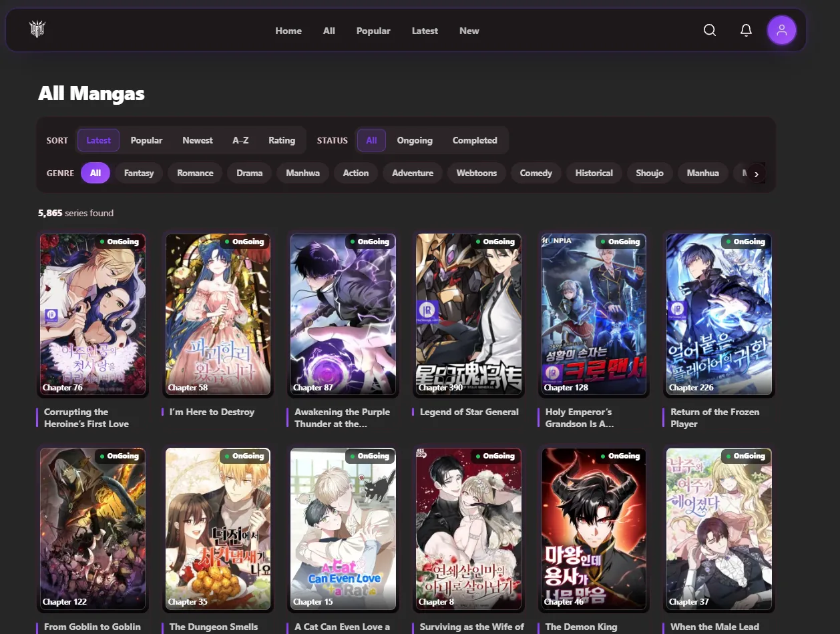This screenshot has width=840, height=634.
Task: Filter by Adventure genre
Action: [413, 173]
